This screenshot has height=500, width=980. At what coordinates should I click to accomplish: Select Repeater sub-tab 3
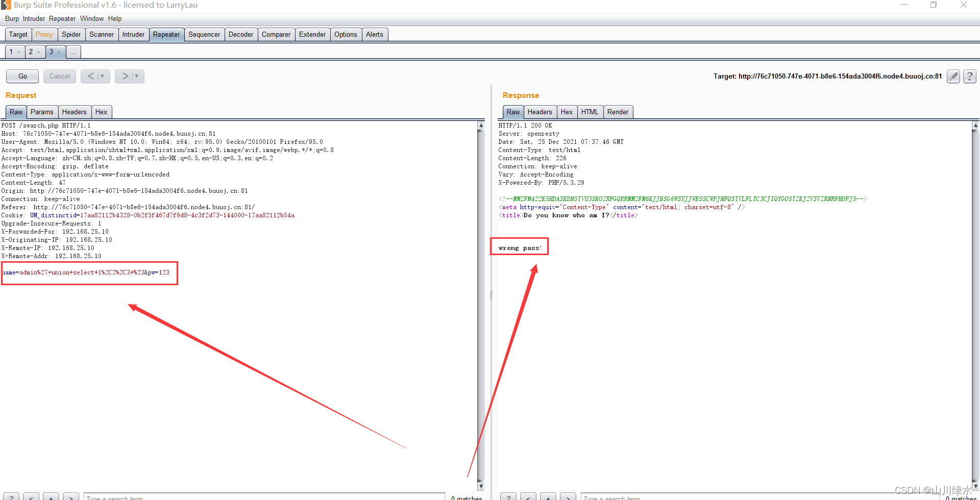click(x=51, y=52)
